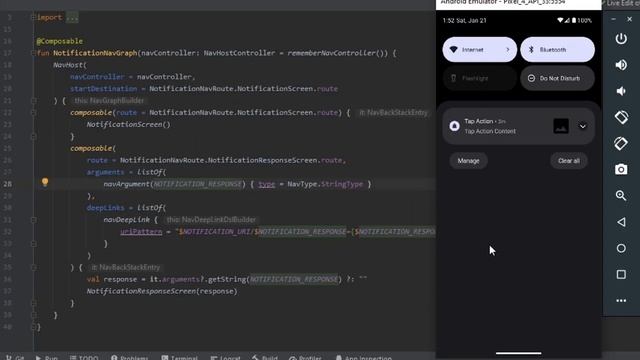Viewport: 640px width, 360px height.
Task: Toggle the Bluetooth quick settings tile
Action: (x=558, y=50)
